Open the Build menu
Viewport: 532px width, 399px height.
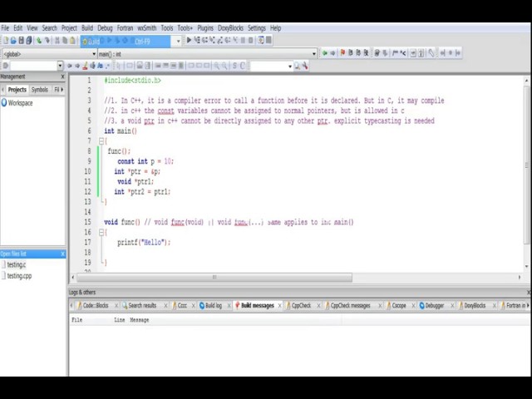87,28
